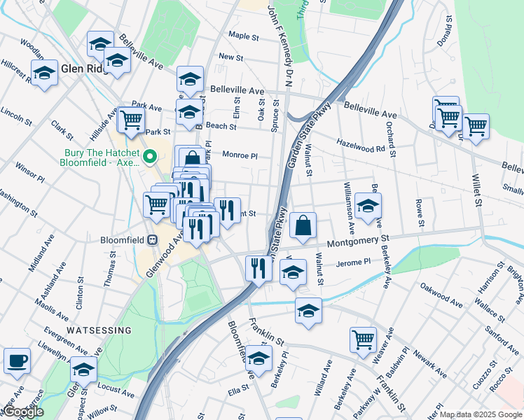
Task: Click school marker at Beach St
Action: point(189,114)
